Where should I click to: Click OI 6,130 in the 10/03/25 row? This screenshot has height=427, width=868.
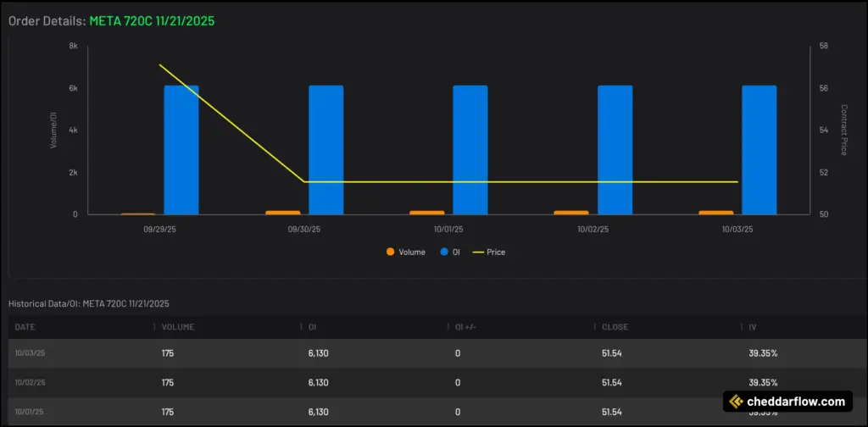pyautogui.click(x=319, y=353)
